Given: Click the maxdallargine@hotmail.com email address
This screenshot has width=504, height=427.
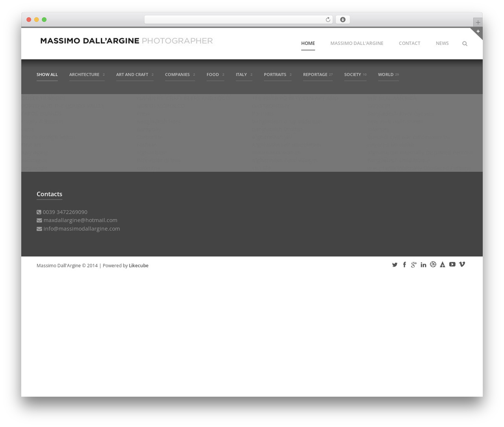Looking at the screenshot, I should tap(80, 220).
